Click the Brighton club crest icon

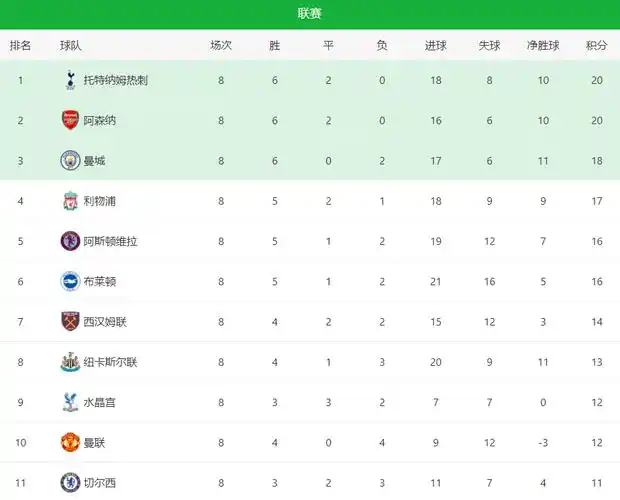69,281
